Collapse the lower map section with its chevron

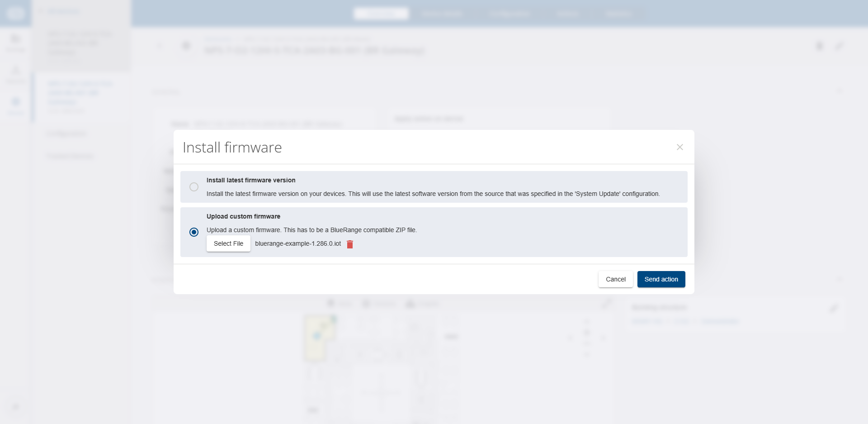point(840,280)
